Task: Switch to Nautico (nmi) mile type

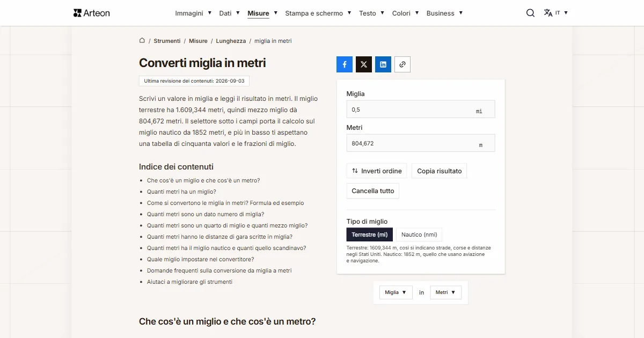Action: 419,234
